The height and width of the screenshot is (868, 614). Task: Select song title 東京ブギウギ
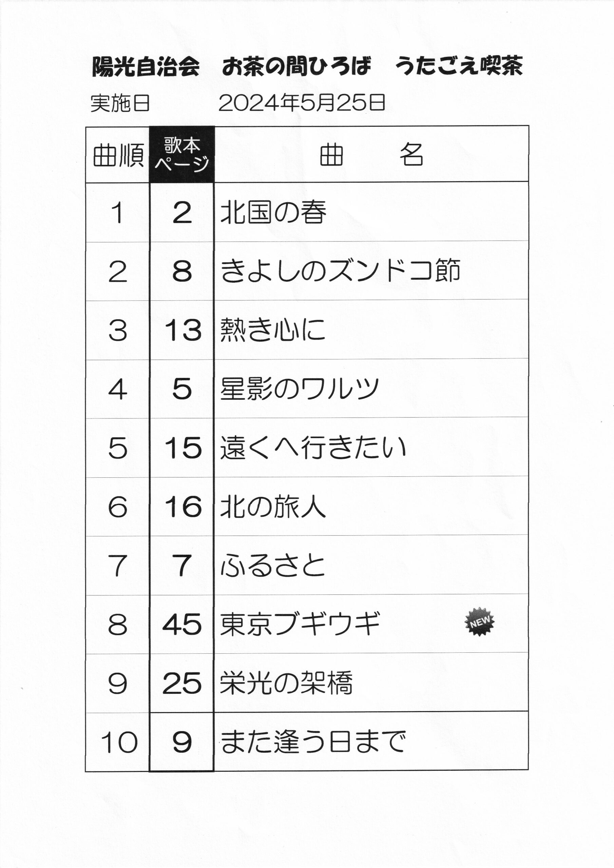tap(300, 624)
